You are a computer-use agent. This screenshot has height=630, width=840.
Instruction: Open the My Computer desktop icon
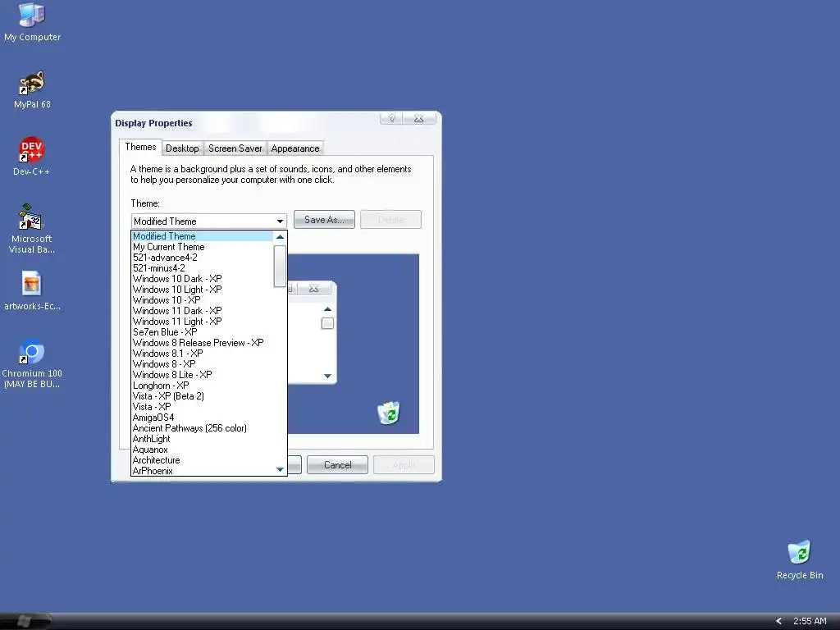32,22
